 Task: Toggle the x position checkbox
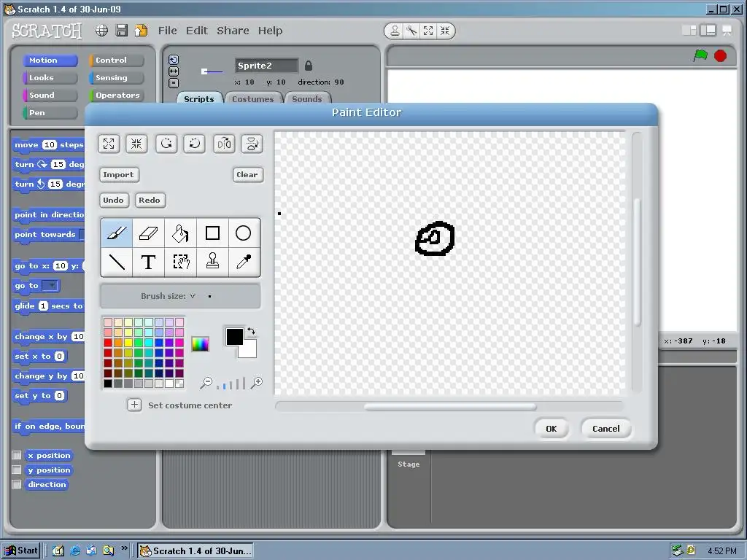pos(17,455)
